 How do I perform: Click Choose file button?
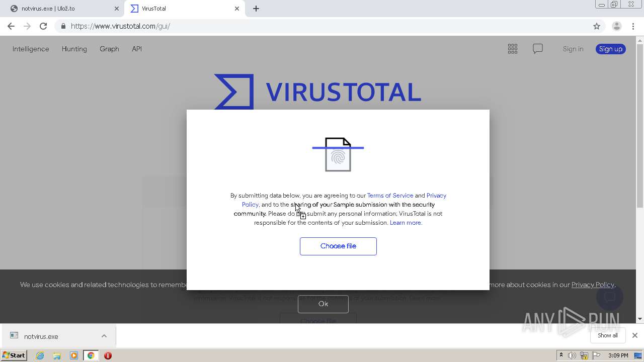[x=338, y=246]
